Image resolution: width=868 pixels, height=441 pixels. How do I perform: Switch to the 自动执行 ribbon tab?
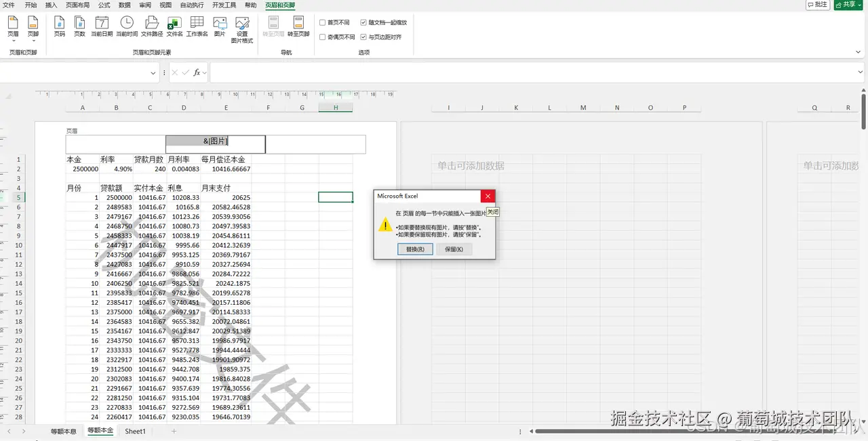192,5
